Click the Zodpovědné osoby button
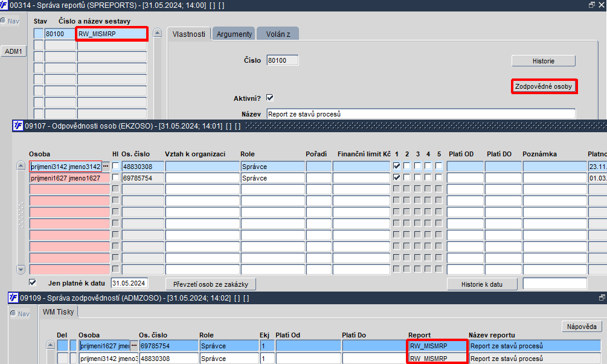Image resolution: width=607 pixels, height=364 pixels. click(544, 86)
